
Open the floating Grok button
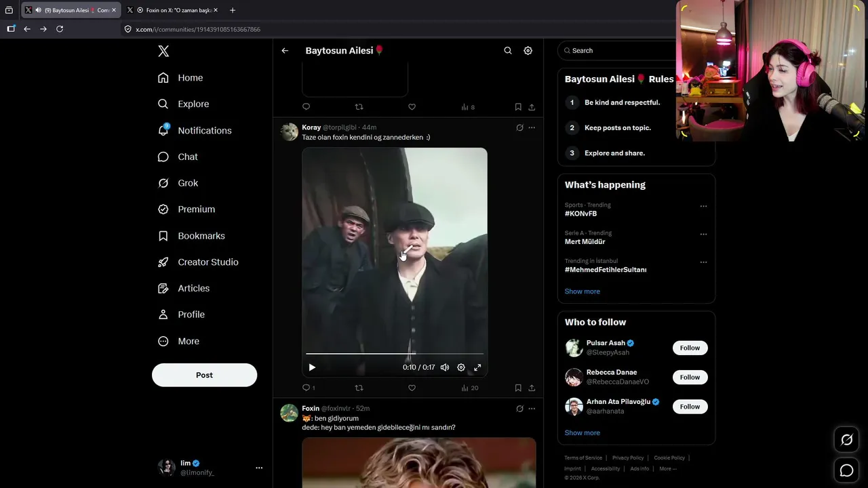coord(846,440)
